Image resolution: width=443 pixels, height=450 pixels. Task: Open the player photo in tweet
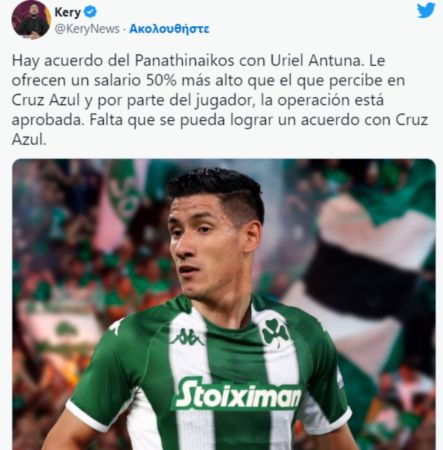pos(224,304)
